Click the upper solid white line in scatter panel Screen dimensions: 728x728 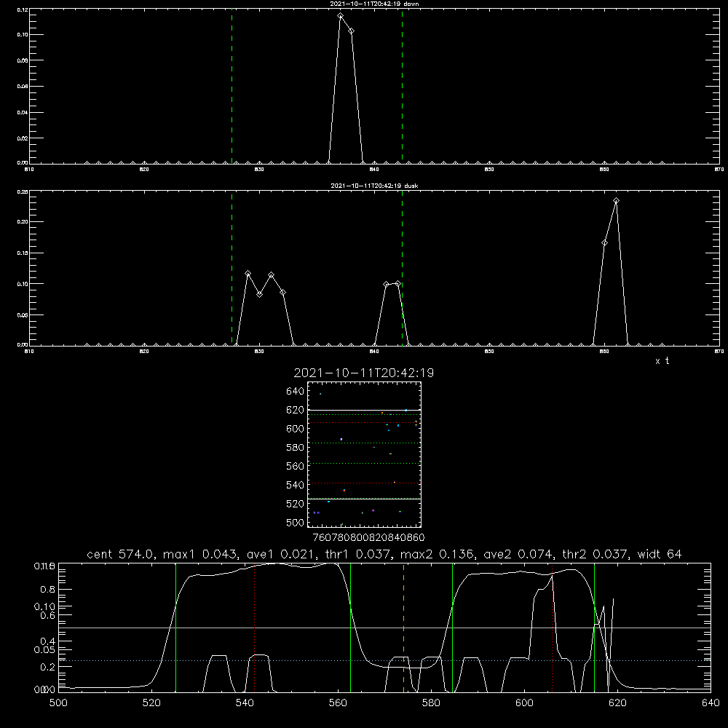pyautogui.click(x=364, y=411)
